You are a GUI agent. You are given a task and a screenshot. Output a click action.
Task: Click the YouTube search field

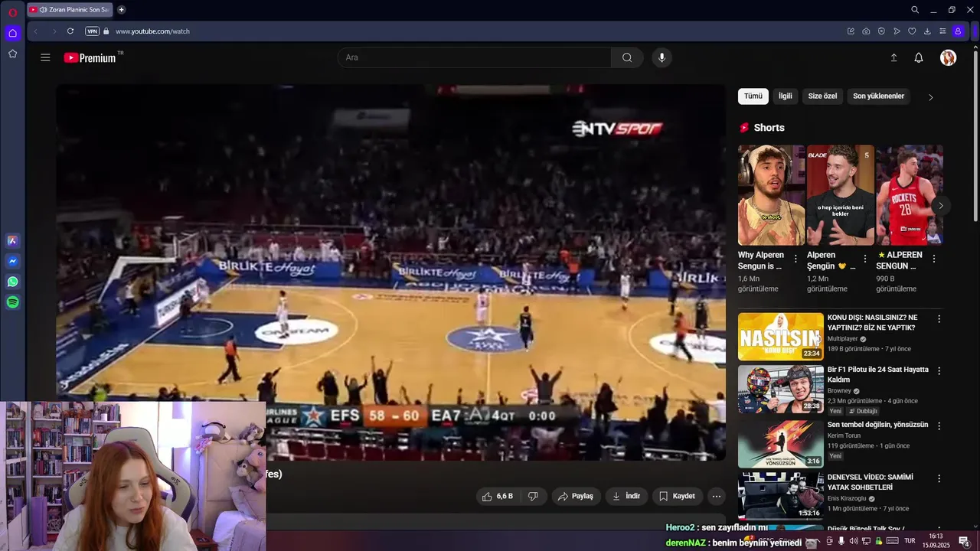pyautogui.click(x=475, y=57)
